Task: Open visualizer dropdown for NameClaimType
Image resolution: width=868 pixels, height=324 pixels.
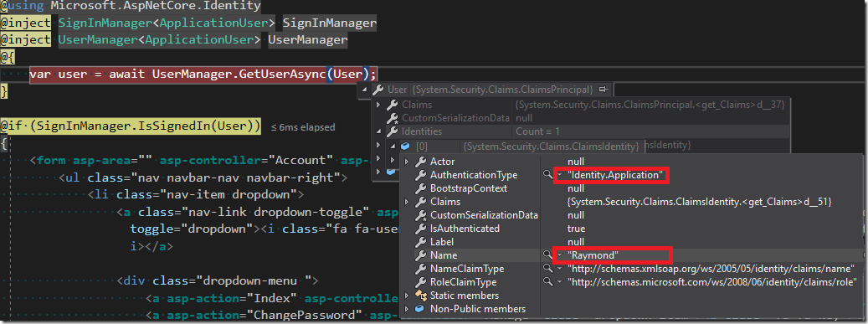Action: click(x=560, y=269)
